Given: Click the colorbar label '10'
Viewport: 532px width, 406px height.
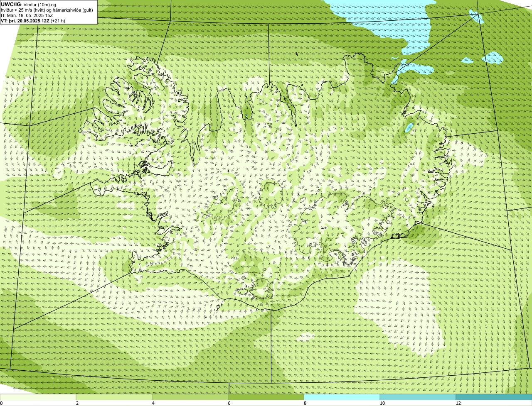Looking at the screenshot, I should coord(382,403).
